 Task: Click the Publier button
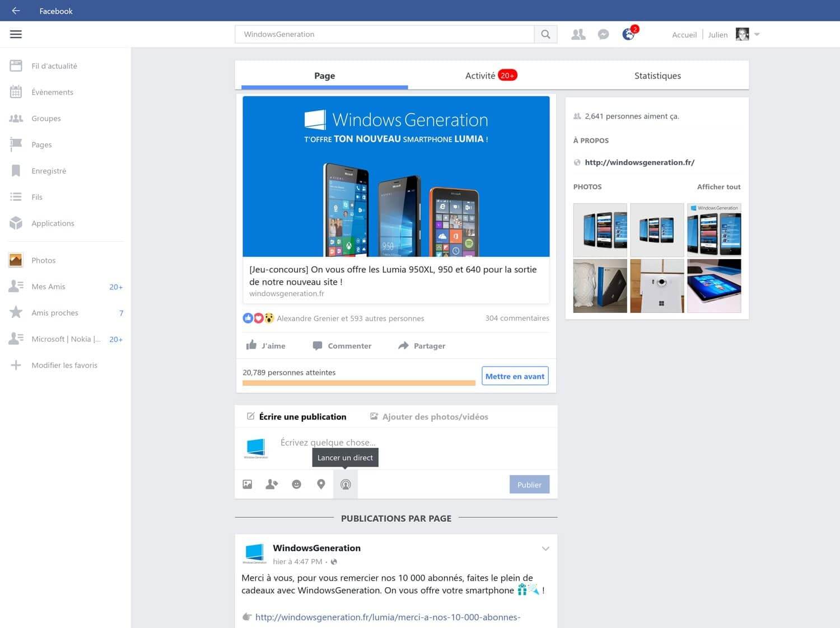pos(529,485)
